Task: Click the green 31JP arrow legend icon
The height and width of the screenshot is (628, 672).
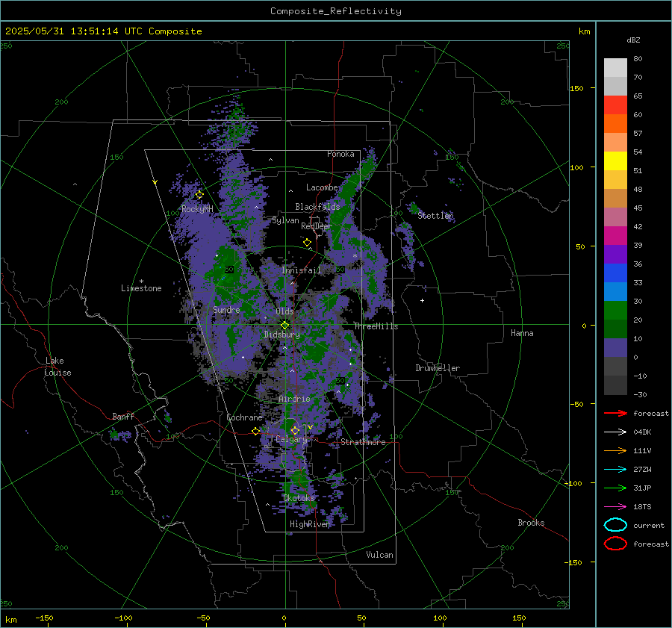Action: (x=615, y=488)
